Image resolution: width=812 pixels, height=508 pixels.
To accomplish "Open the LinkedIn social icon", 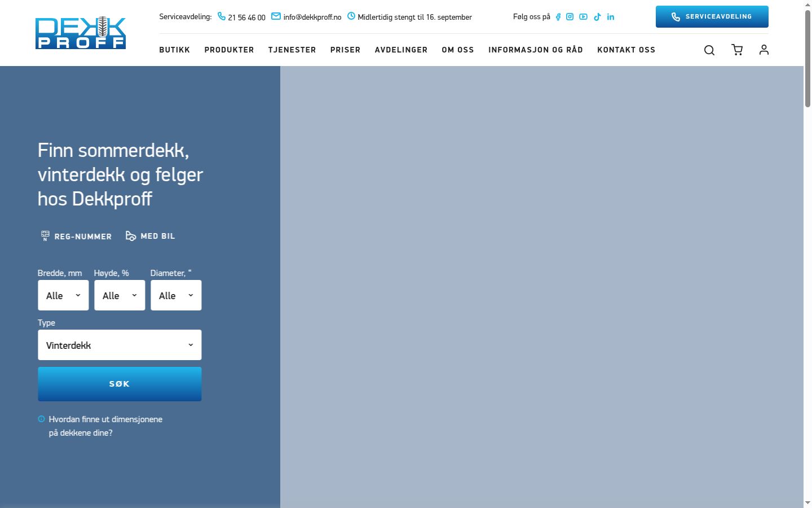I will coord(611,17).
